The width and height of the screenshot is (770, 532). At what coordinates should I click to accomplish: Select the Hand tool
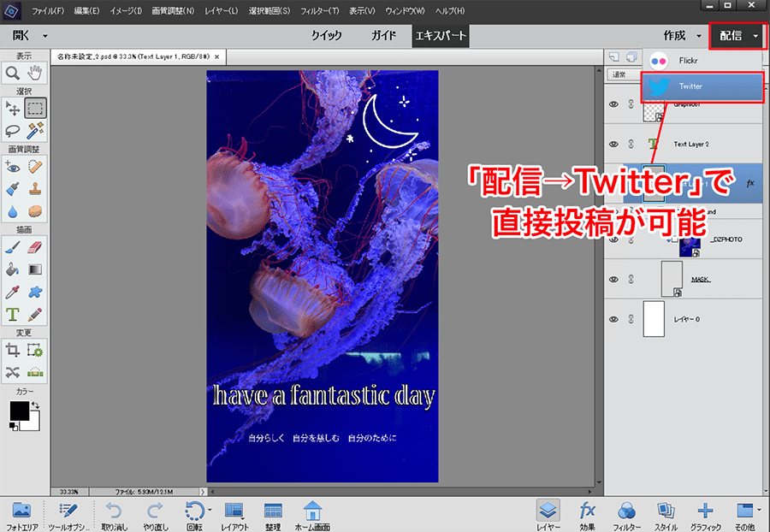35,74
